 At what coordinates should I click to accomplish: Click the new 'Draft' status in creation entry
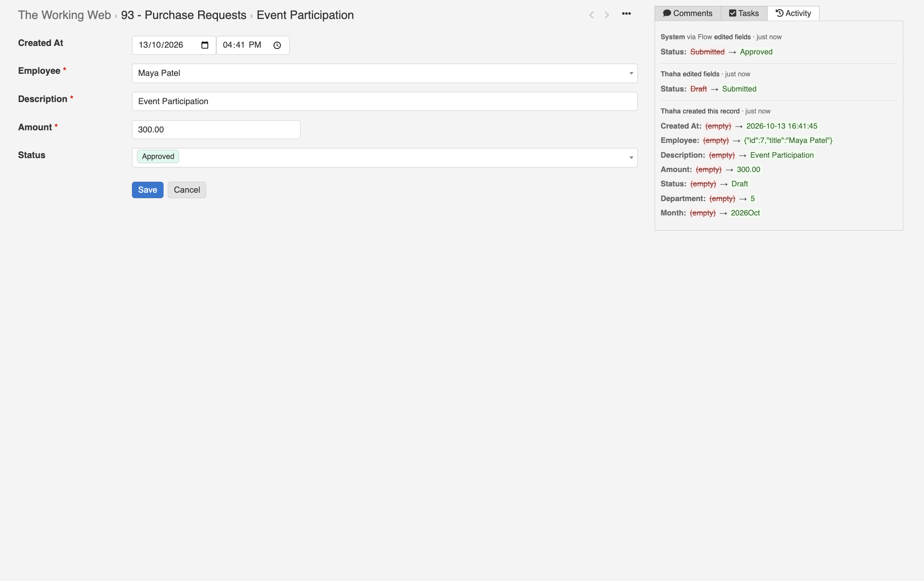[x=739, y=184]
